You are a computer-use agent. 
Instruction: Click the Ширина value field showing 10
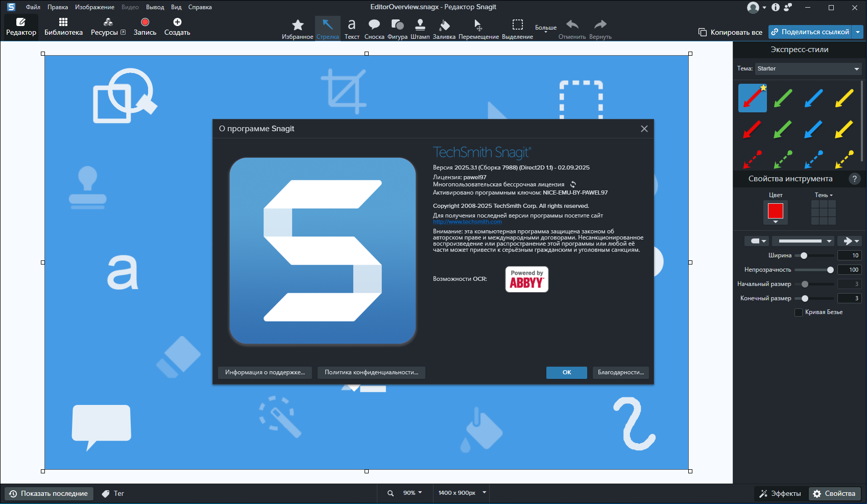coord(850,255)
